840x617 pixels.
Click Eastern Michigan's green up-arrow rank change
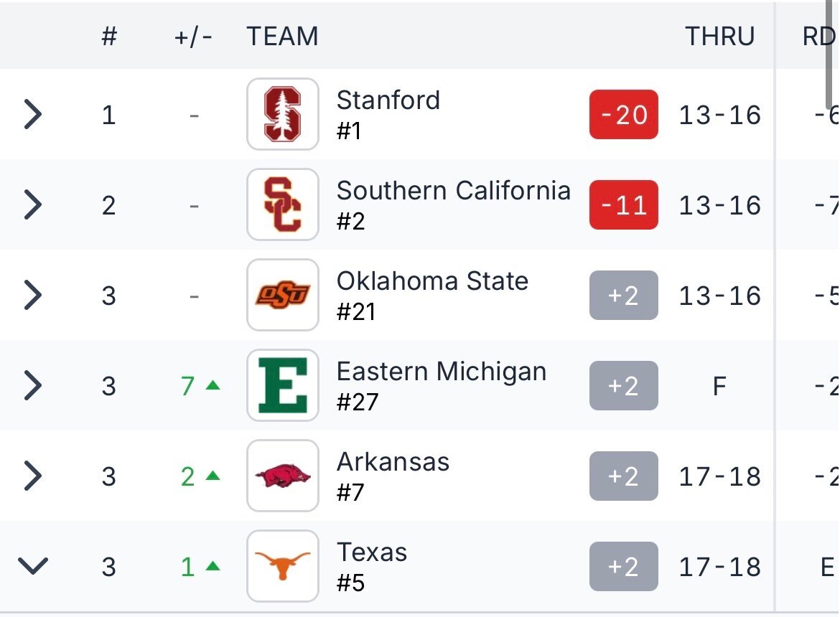(200, 386)
